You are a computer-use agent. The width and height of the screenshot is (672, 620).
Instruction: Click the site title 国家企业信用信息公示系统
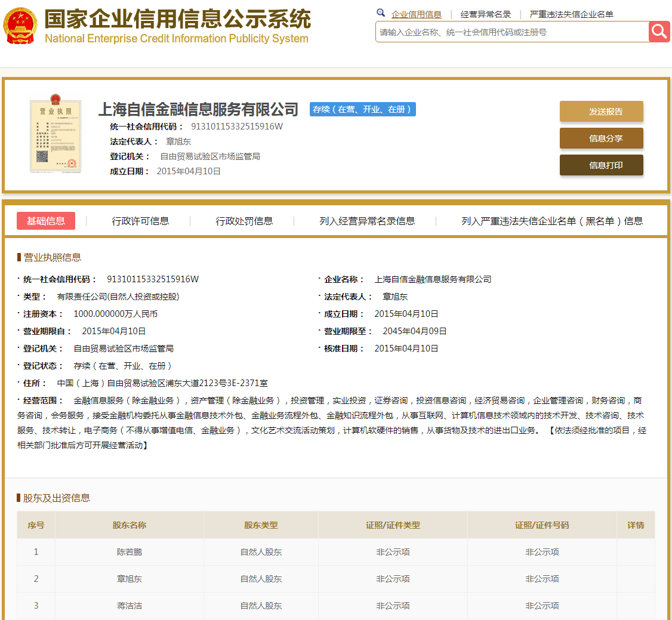tap(177, 19)
